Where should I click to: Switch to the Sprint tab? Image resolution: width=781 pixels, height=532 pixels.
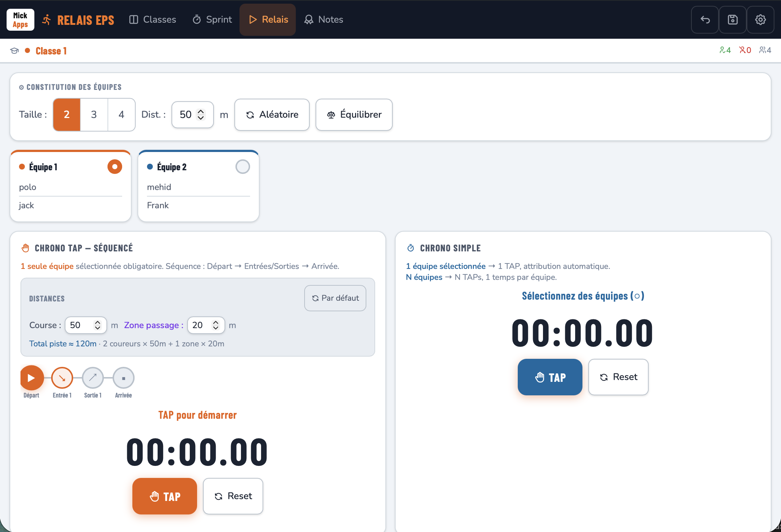click(x=212, y=20)
